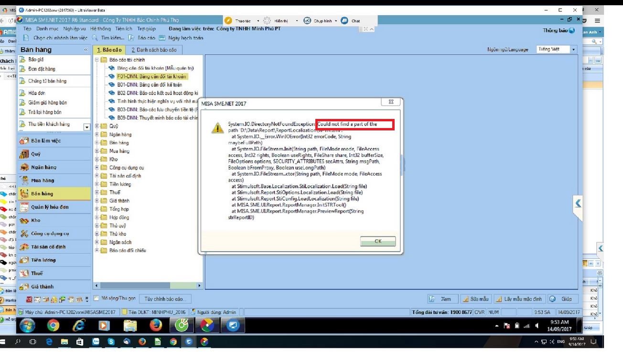Select the Quỹ module in navigation

(54, 154)
